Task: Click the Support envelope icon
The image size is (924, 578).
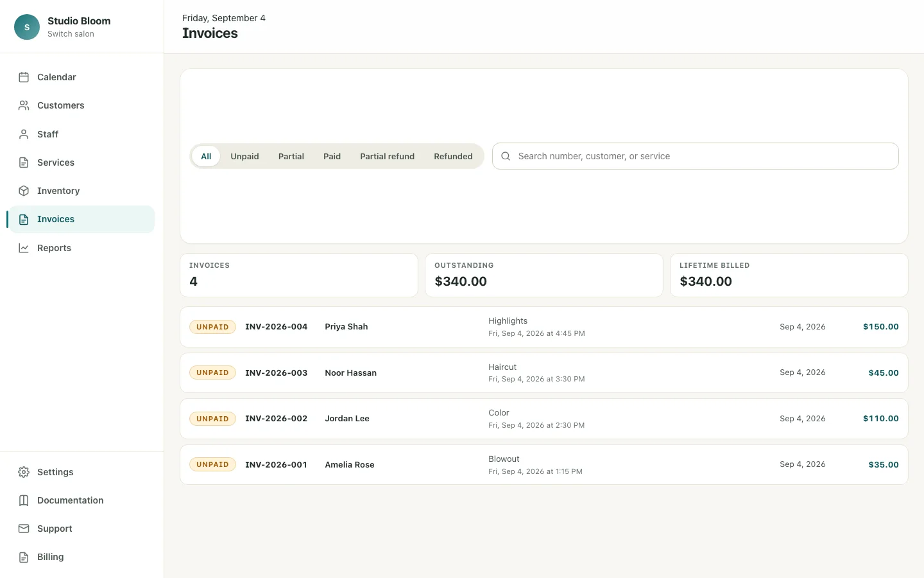Action: pos(24,529)
